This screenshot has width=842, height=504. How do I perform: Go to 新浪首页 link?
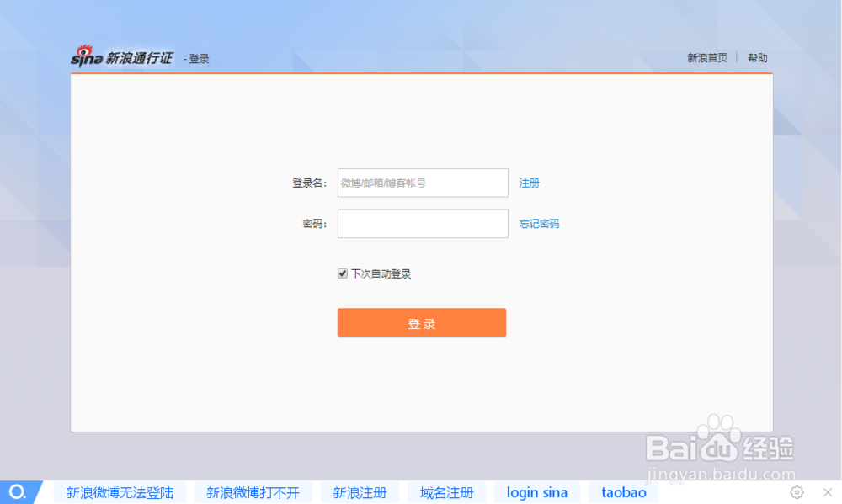click(x=707, y=57)
